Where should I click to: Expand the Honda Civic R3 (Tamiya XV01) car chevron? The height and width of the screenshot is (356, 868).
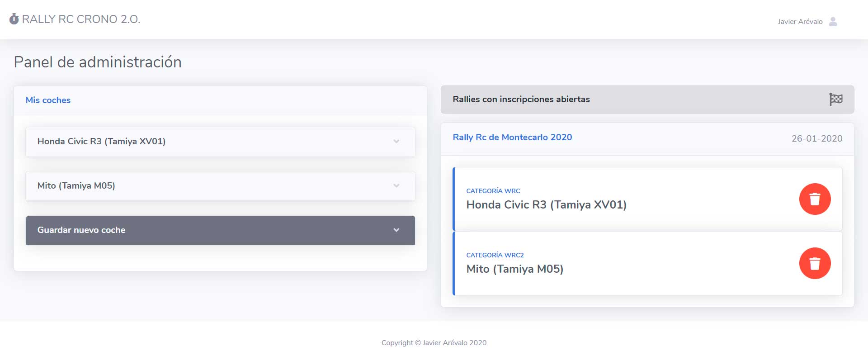pos(396,141)
